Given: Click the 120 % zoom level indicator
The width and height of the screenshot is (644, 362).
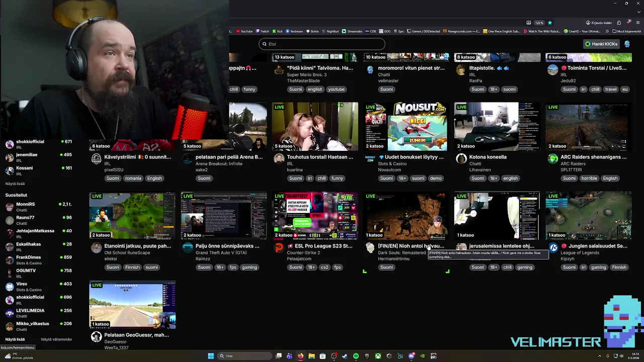Looking at the screenshot, I should tap(539, 23).
